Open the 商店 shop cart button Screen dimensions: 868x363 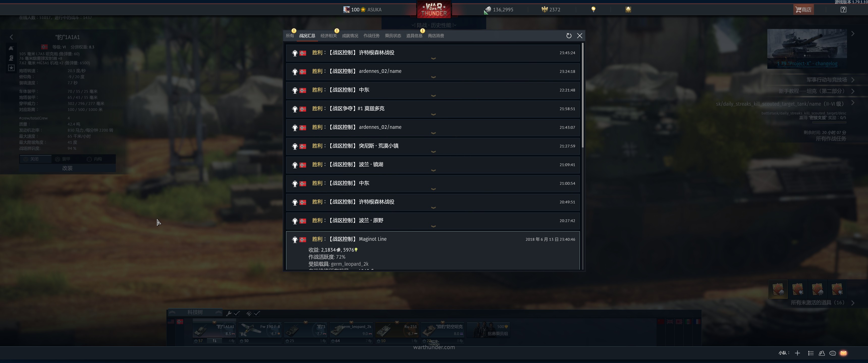pos(803,9)
